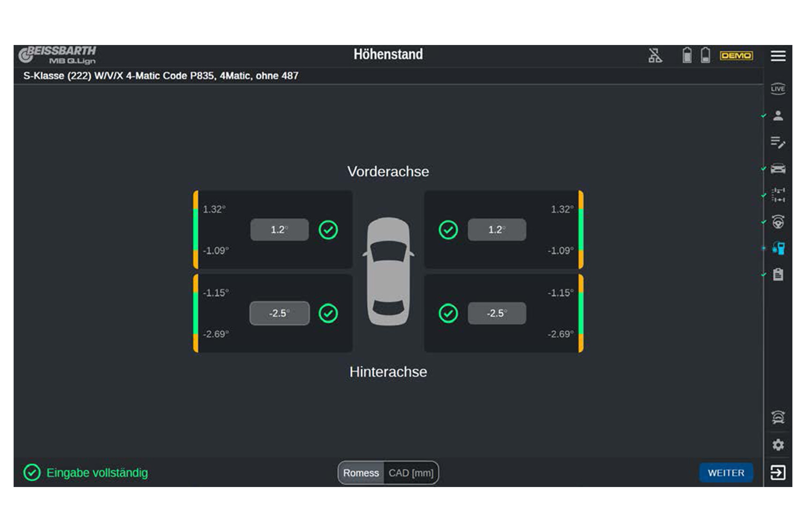Click the yellow DEMO badge
806x532 pixels.
736,56
